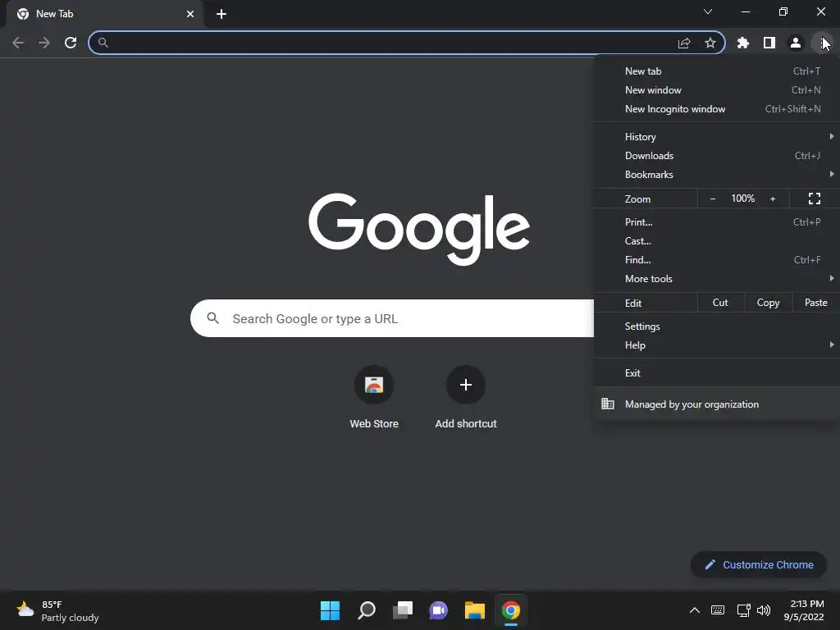This screenshot has width=840, height=630.
Task: Click the network icon in system tray
Action: (743, 610)
